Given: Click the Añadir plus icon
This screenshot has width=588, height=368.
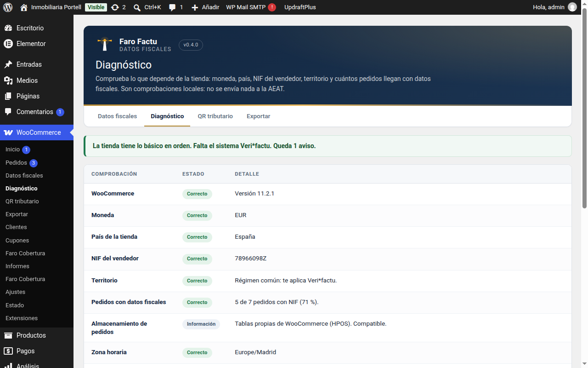Looking at the screenshot, I should coord(195,7).
